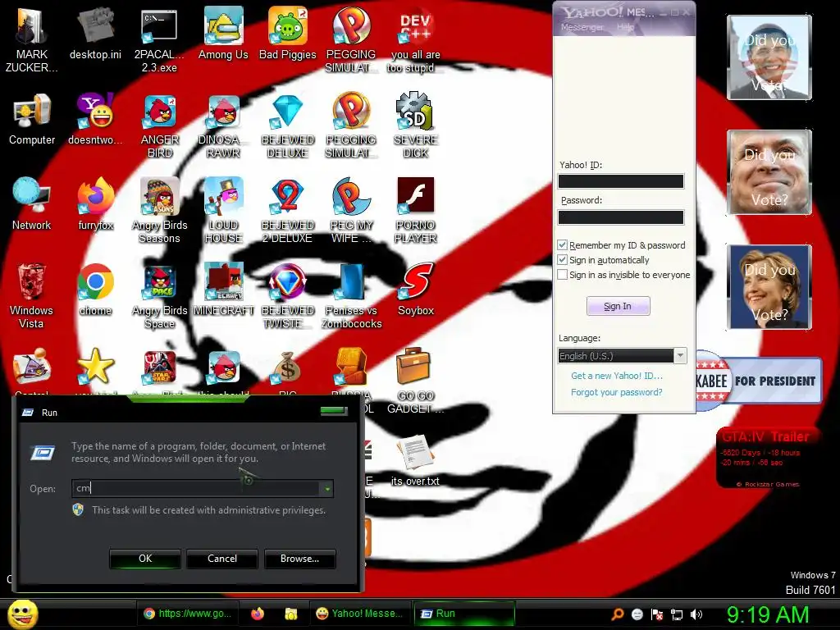Select the BEJEWED 2 DELUXE icon
Viewport: 840px width, 630px height.
(x=288, y=211)
